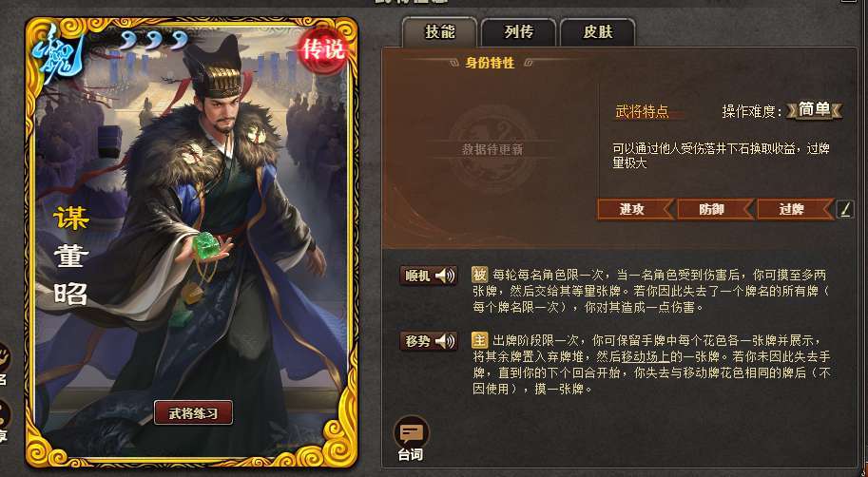Switch to the 技能 tab
Viewport: 868px width, 477px height.
pos(439,32)
